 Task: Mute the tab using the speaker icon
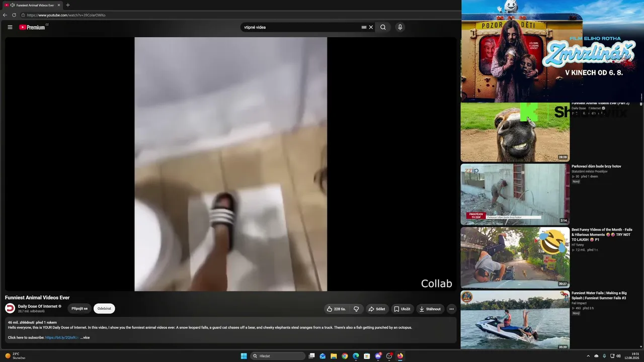coord(12,5)
